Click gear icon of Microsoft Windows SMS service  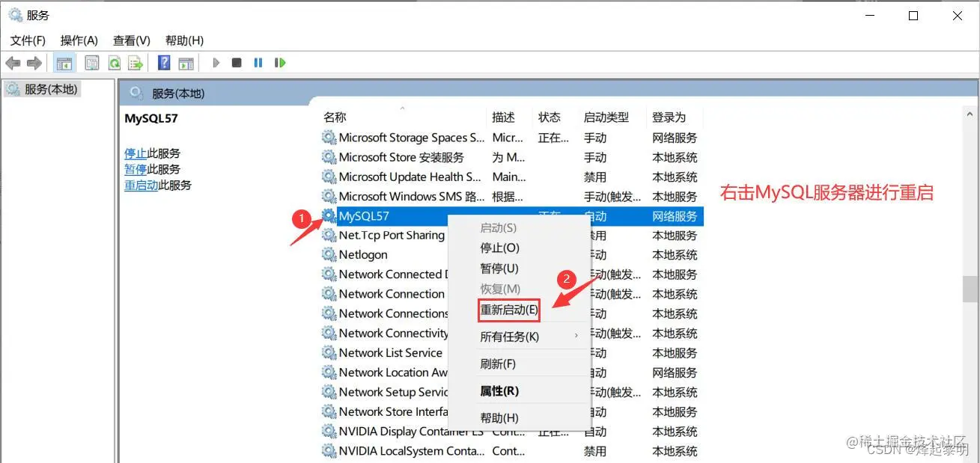329,196
